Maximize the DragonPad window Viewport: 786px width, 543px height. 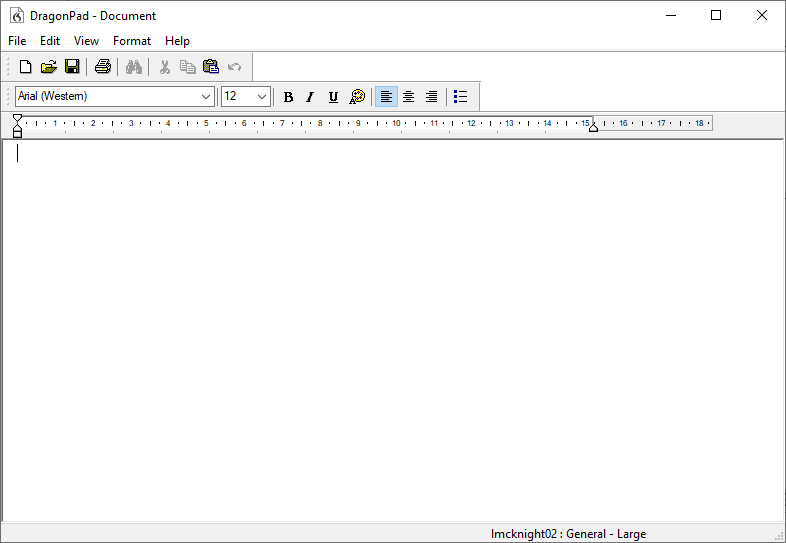click(x=716, y=16)
